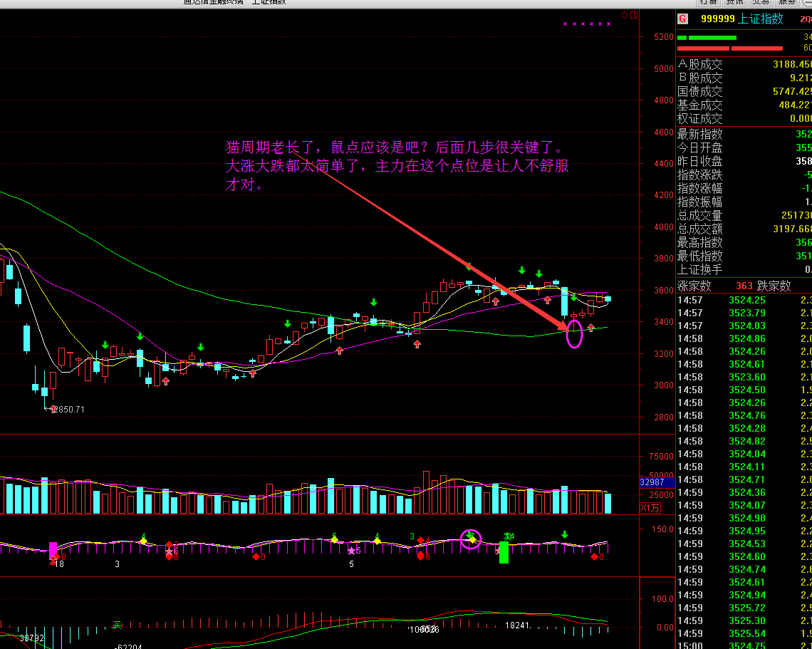Click the 跌家数 decliners label
The width and height of the screenshot is (812, 649).
point(774,286)
